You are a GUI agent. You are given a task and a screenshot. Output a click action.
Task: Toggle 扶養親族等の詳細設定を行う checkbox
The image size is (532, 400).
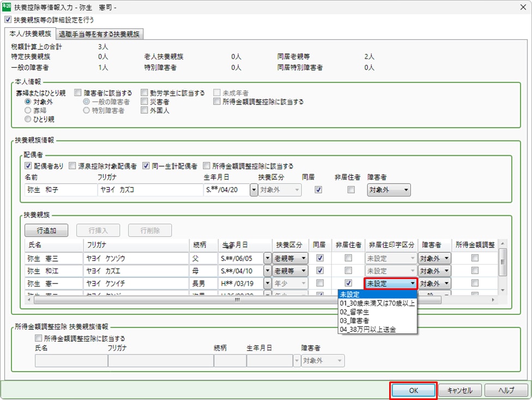[x=7, y=20]
